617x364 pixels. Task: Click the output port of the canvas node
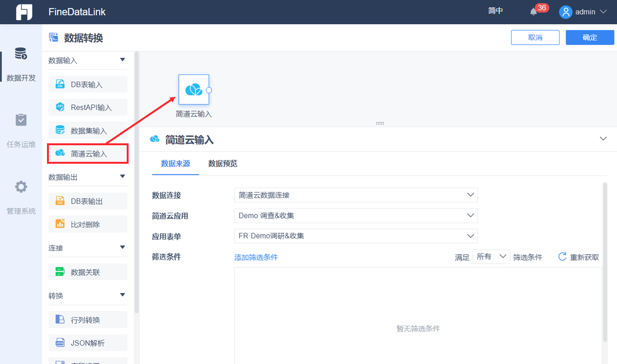pyautogui.click(x=209, y=90)
